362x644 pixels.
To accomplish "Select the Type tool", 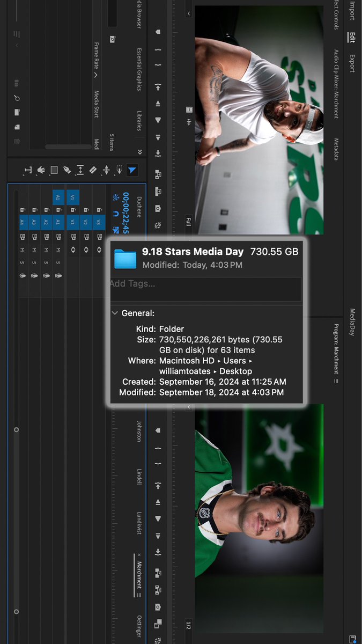I will (28, 170).
